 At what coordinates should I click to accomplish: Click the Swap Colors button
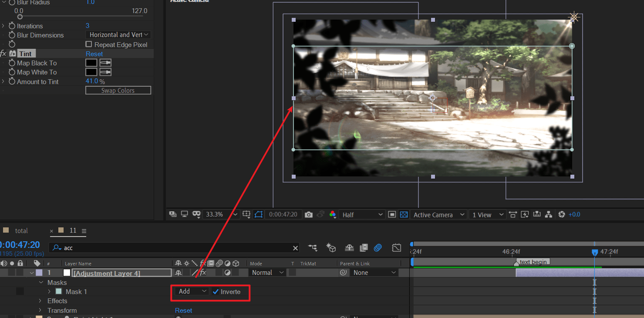click(x=118, y=91)
